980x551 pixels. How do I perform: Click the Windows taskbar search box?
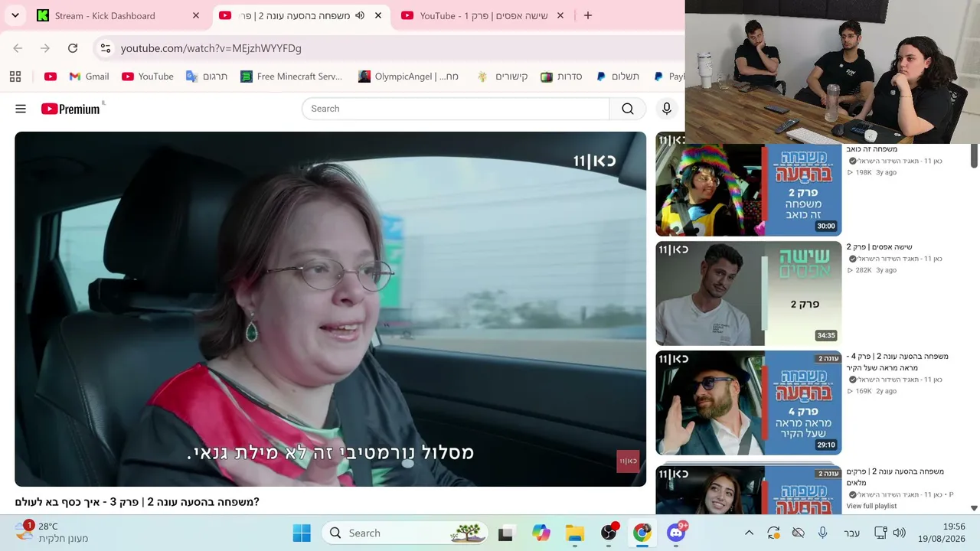click(407, 533)
